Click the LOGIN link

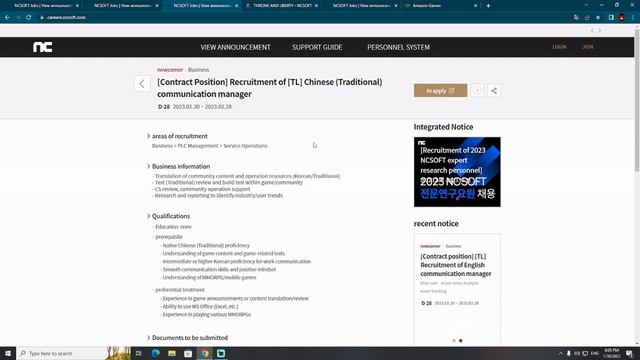point(559,47)
